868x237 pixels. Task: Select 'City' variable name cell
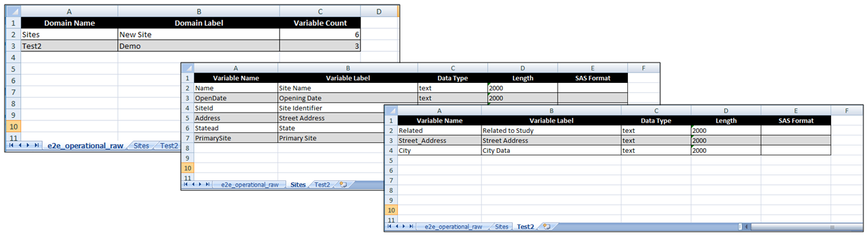(440, 150)
